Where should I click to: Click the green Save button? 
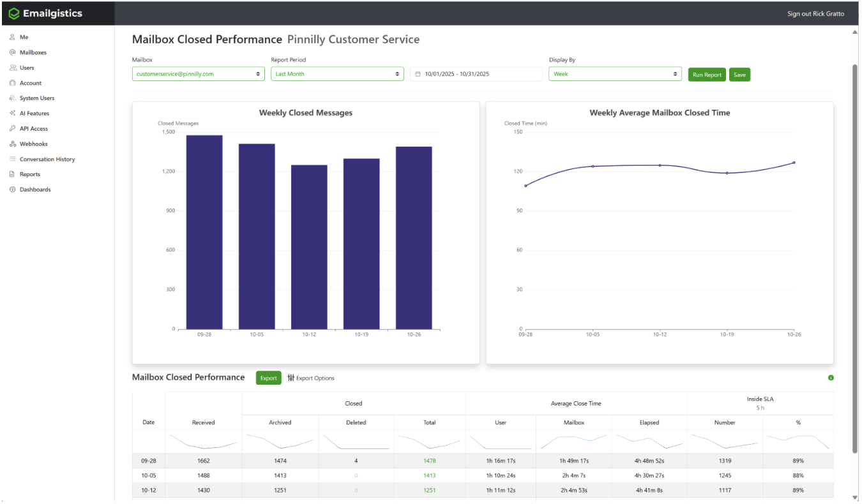tap(739, 75)
